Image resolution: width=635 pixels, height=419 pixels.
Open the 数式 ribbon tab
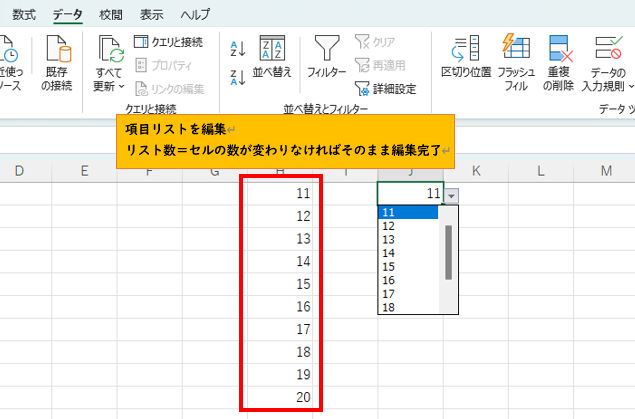pyautogui.click(x=24, y=15)
